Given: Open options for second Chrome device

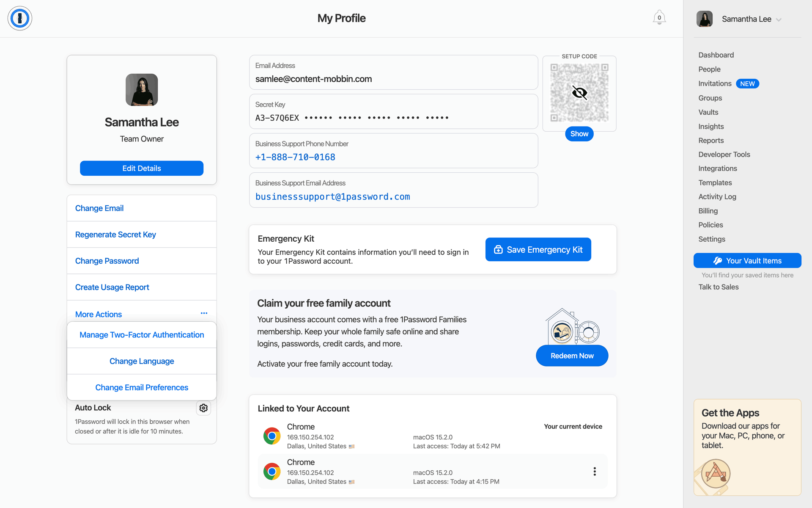Looking at the screenshot, I should (x=595, y=471).
